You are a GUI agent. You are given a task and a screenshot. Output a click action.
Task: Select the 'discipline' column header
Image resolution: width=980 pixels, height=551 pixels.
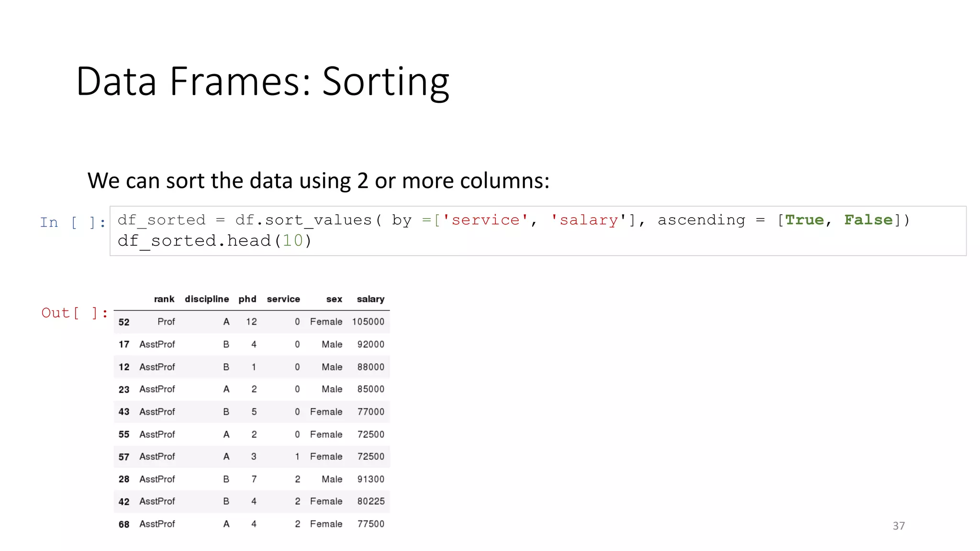(x=207, y=299)
